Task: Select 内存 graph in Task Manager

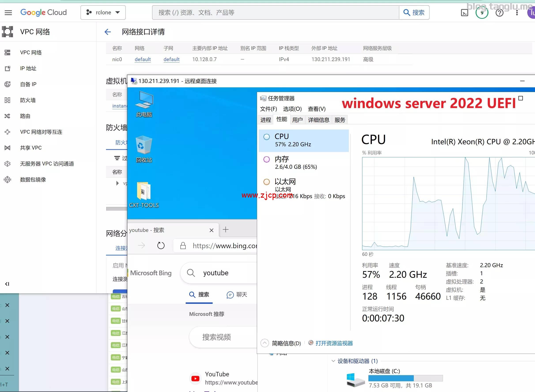Action: (x=281, y=162)
